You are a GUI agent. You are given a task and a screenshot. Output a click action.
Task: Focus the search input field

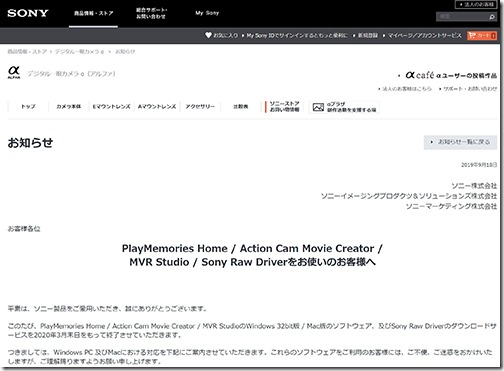pyautogui.click(x=462, y=17)
